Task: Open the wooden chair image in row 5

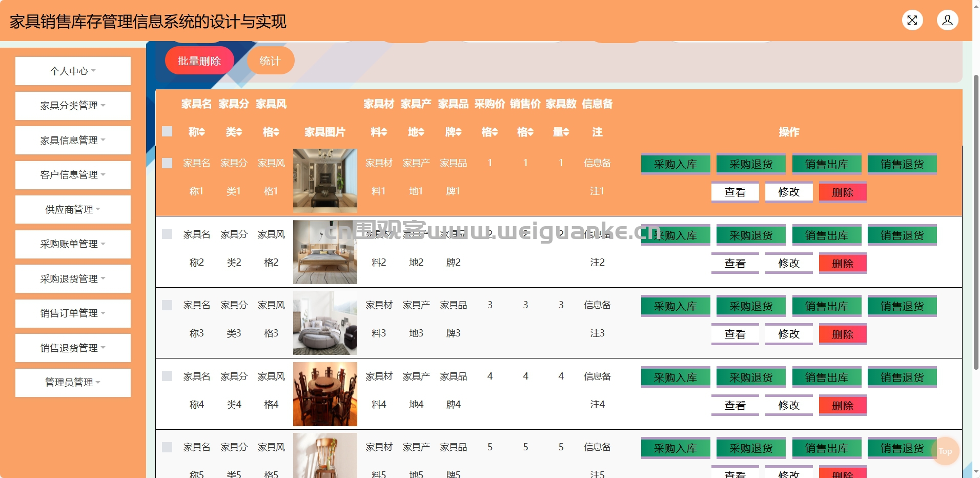Action: pos(325,455)
